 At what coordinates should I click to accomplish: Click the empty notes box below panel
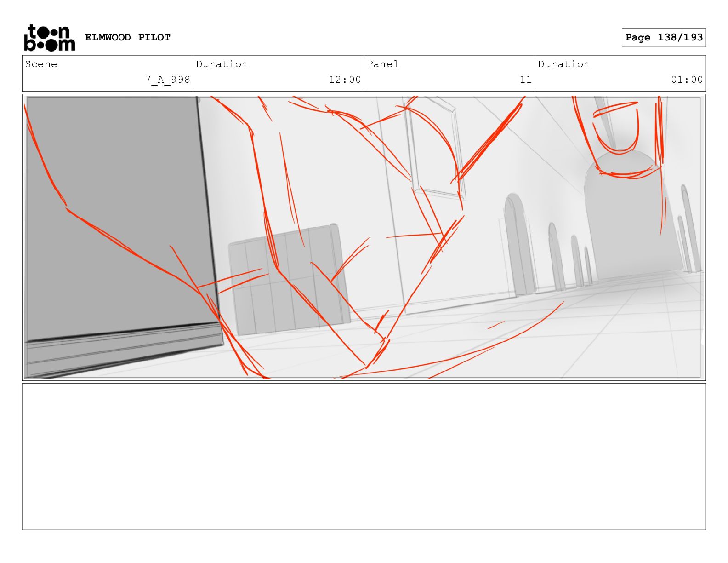point(364,457)
